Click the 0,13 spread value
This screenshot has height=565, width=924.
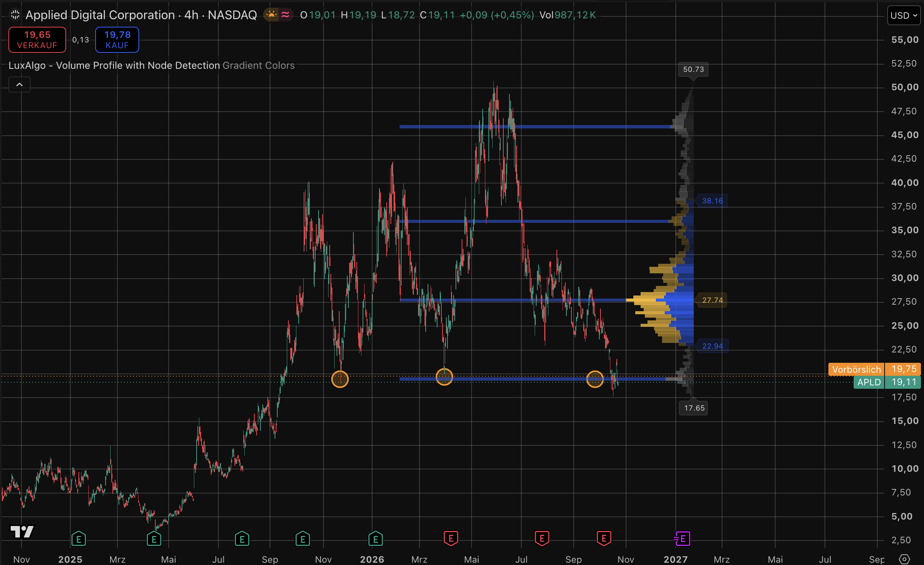81,40
